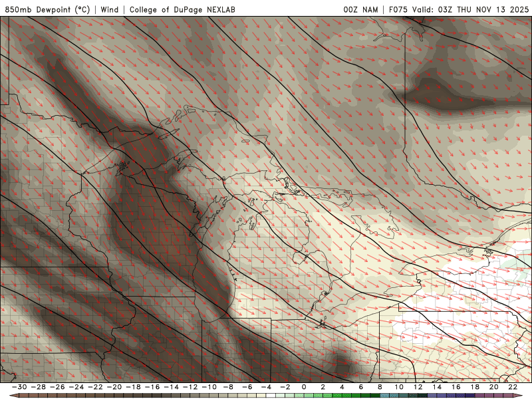
Task: Click the 20 label on the color scale
Action: tap(494, 387)
